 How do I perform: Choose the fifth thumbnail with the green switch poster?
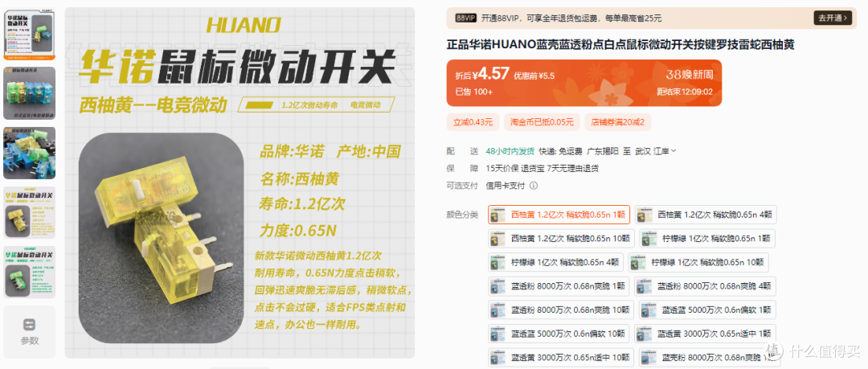pyautogui.click(x=30, y=273)
